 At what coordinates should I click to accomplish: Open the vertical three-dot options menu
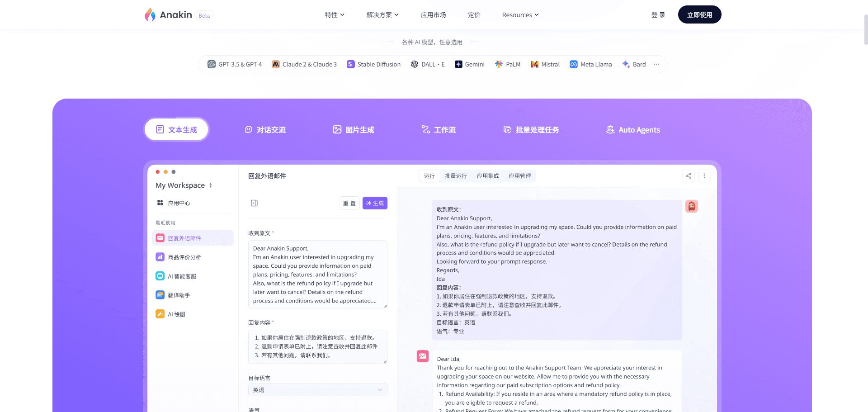click(x=704, y=176)
